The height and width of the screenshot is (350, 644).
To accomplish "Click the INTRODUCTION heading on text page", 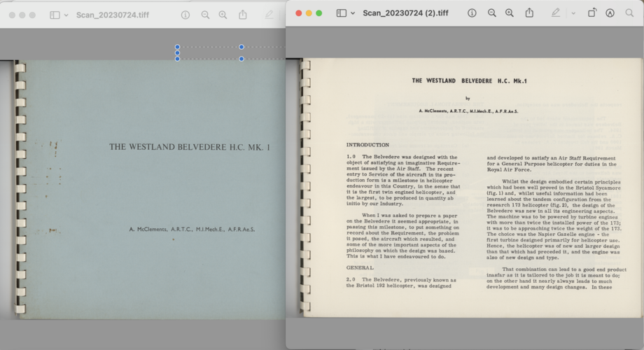I will point(367,145).
